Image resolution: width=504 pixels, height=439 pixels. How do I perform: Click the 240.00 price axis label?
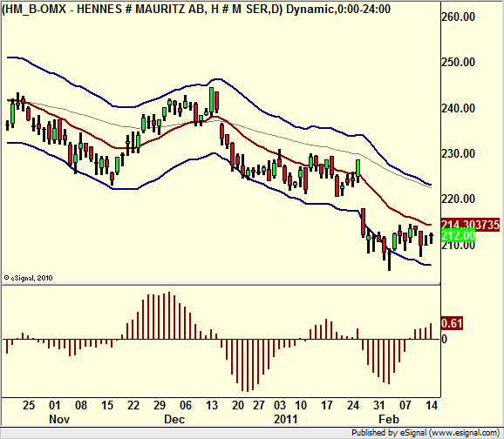(x=458, y=108)
